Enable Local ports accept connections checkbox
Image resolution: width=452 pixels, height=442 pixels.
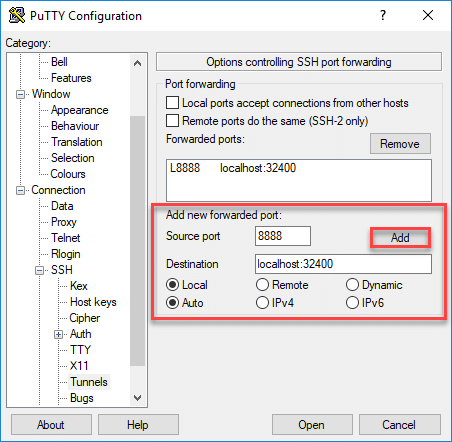tap(172, 103)
